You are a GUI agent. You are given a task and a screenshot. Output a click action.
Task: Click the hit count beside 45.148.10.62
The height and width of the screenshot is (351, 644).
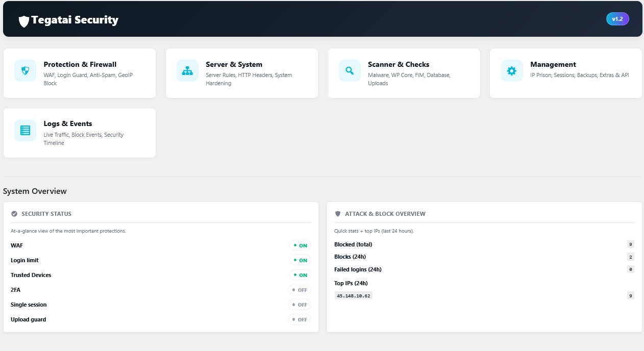[x=631, y=295]
